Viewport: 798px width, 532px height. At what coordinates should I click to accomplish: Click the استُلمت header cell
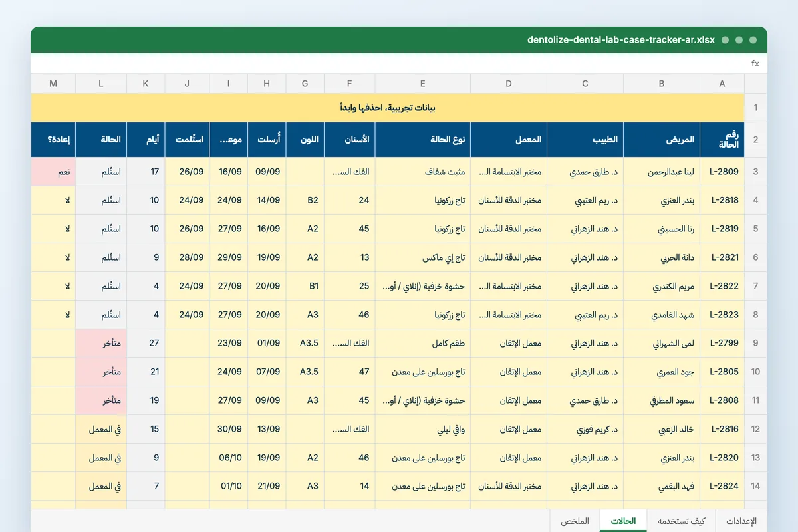pyautogui.click(x=187, y=140)
